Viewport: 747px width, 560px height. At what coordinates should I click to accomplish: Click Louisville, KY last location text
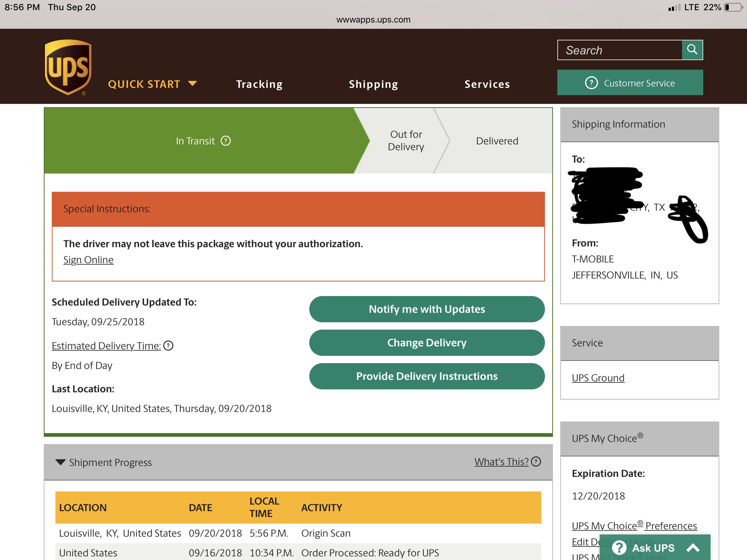click(x=162, y=408)
